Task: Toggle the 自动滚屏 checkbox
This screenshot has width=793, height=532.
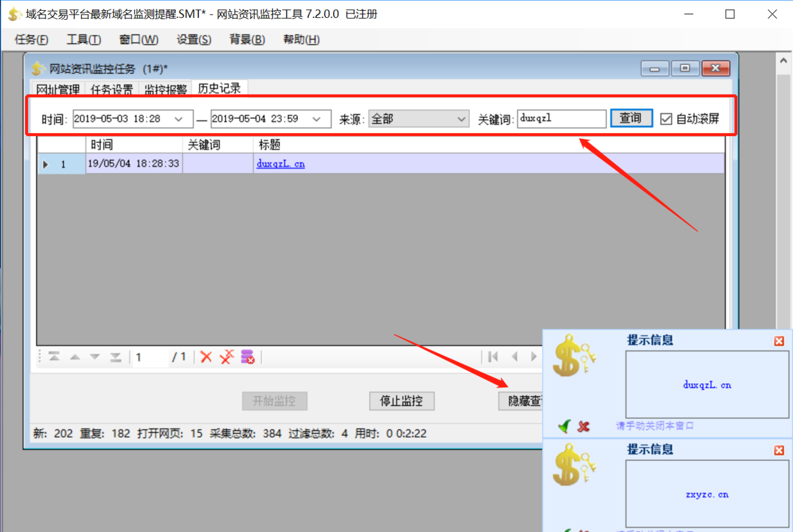Action: pos(666,119)
